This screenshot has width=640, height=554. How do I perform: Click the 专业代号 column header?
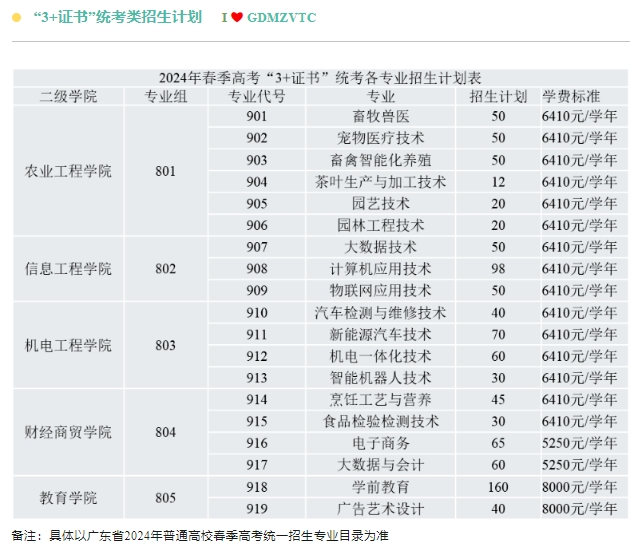[x=257, y=96]
